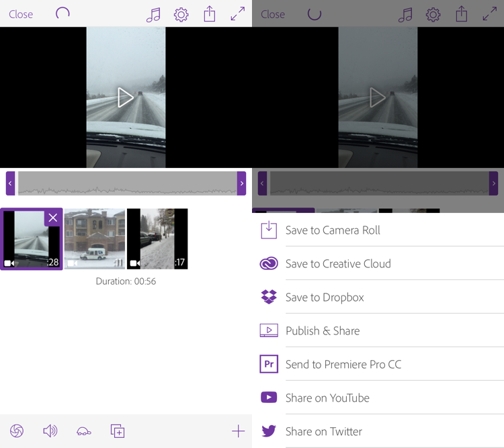This screenshot has height=448, width=504.
Task: Duplicate the selected clip
Action: 118,431
